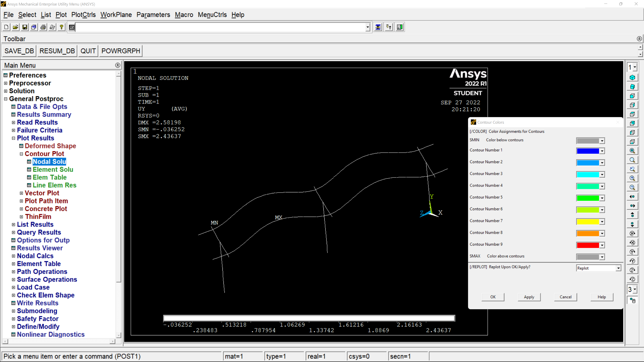Image resolution: width=644 pixels, height=362 pixels.
Task: Click the command keyboard icon
Action: click(72, 27)
